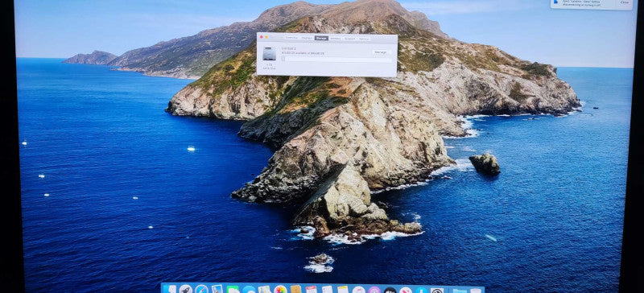Launch Photos from the Dock

click(280, 290)
